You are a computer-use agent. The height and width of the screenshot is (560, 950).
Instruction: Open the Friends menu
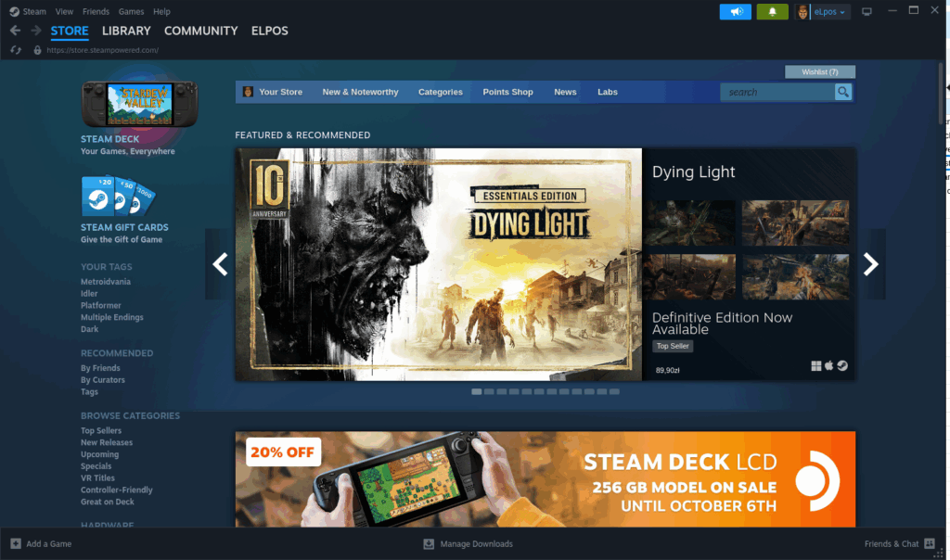click(96, 11)
